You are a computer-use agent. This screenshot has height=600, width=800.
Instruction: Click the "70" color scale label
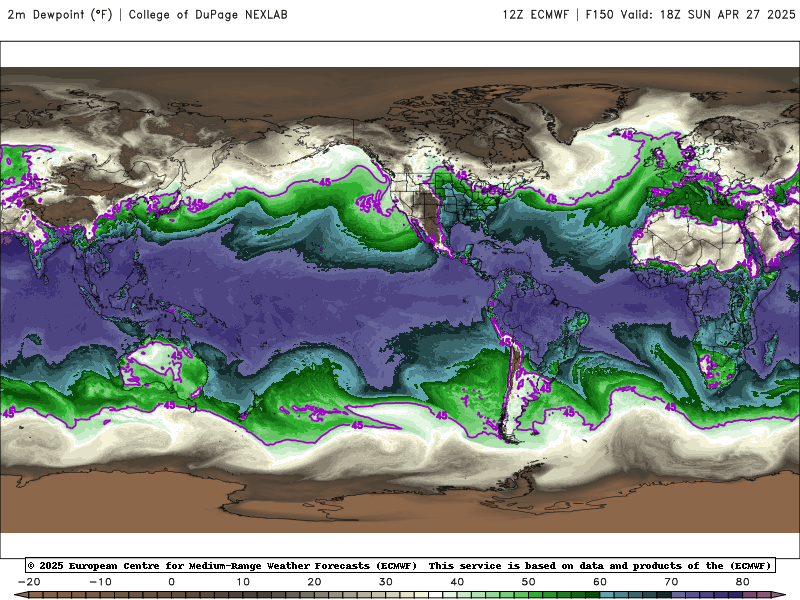click(671, 582)
